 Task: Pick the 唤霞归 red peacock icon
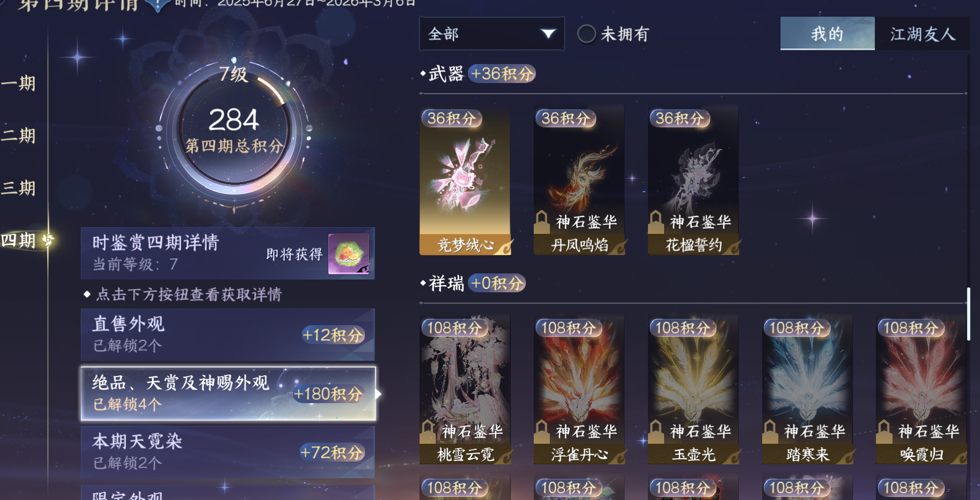tap(922, 390)
